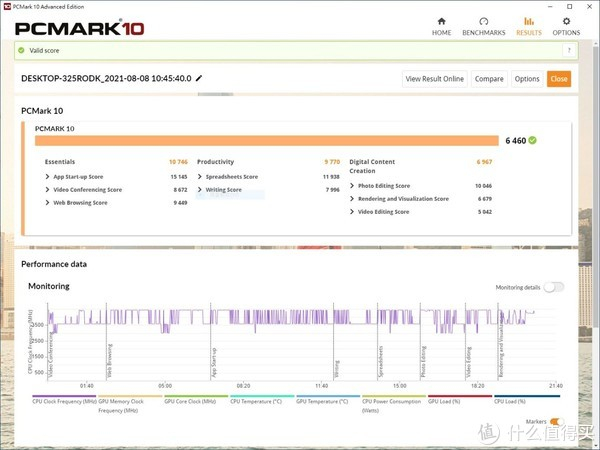Click the question mark help button

tap(569, 50)
